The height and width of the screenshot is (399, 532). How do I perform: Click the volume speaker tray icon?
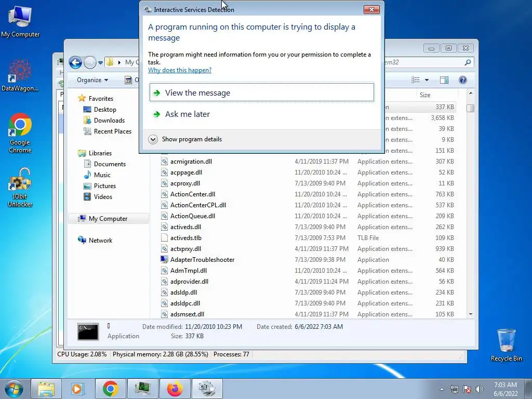(479, 389)
